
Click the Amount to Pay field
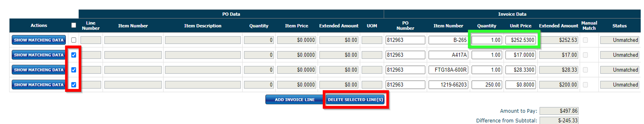559,111
